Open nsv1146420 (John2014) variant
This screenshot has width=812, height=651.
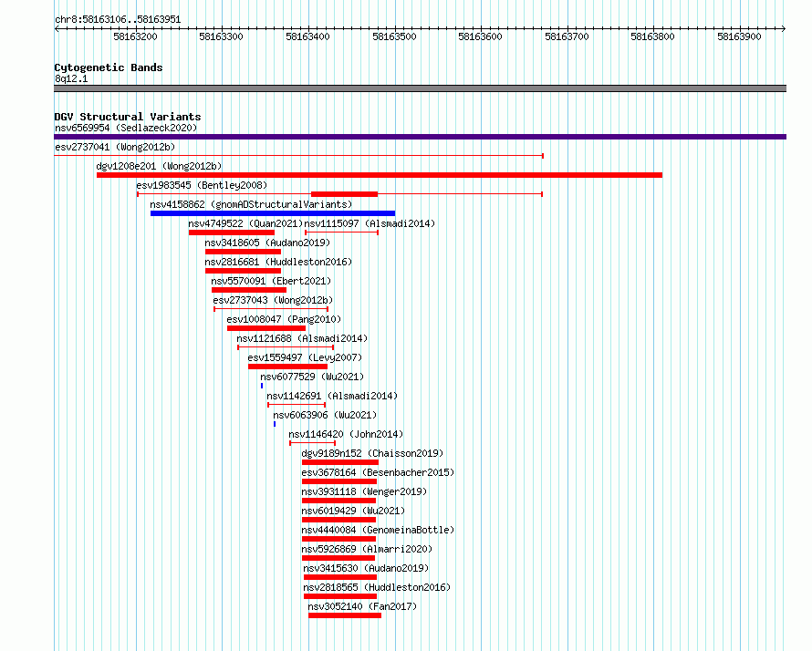(346, 434)
